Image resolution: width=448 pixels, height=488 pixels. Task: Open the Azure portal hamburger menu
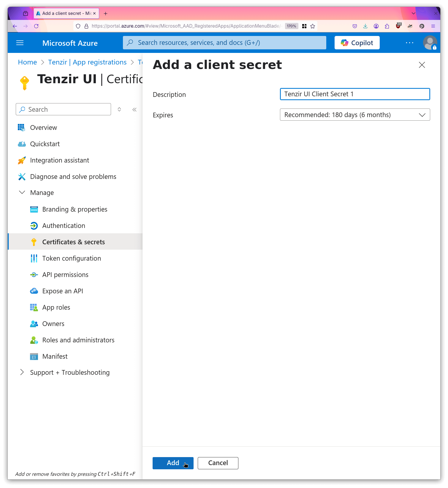tap(20, 43)
